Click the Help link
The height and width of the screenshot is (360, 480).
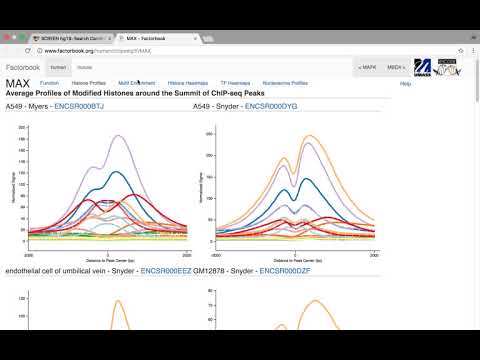(405, 84)
